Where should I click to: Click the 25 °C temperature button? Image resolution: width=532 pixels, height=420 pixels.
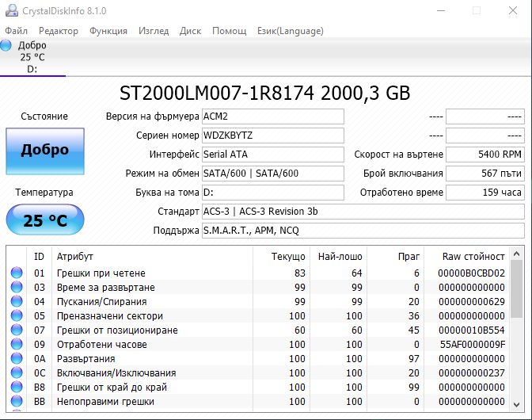[45, 220]
